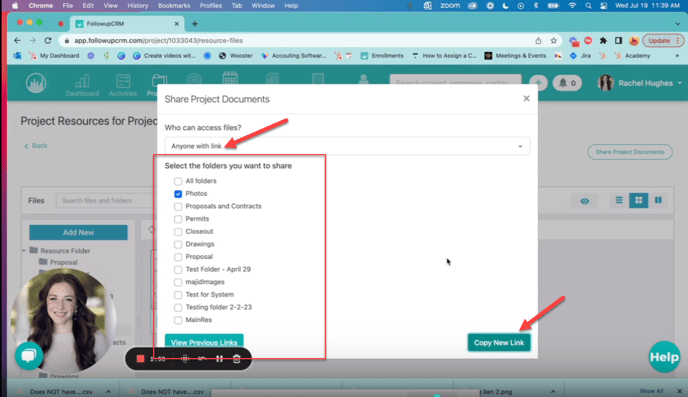The image size is (688, 397).
Task: Open the Anyone with link dropdown
Action: [347, 146]
